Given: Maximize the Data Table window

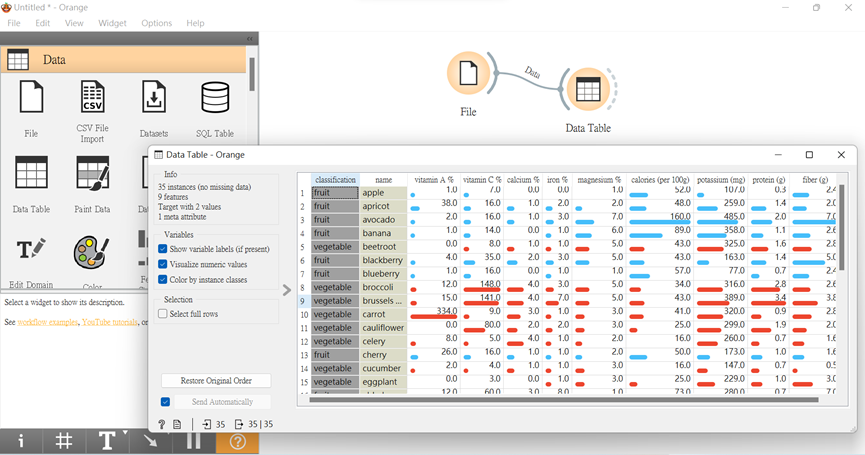Looking at the screenshot, I should pyautogui.click(x=809, y=155).
